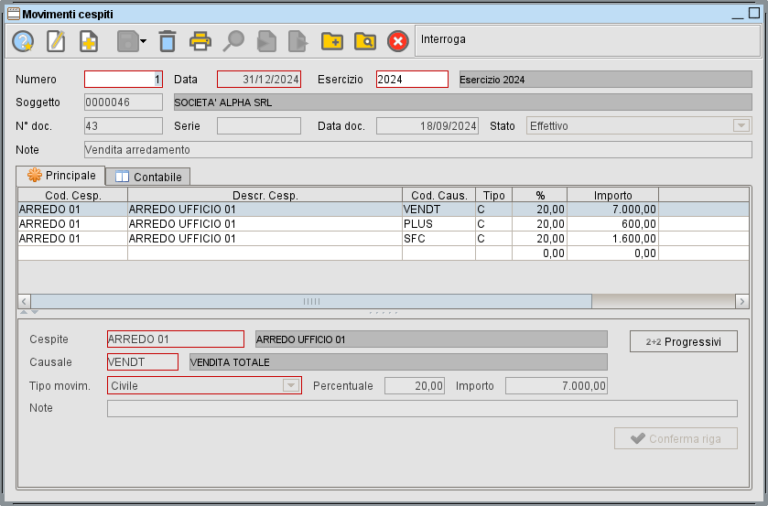Image resolution: width=768 pixels, height=506 pixels.
Task: Click the empty detail Note field
Action: (x=422, y=409)
